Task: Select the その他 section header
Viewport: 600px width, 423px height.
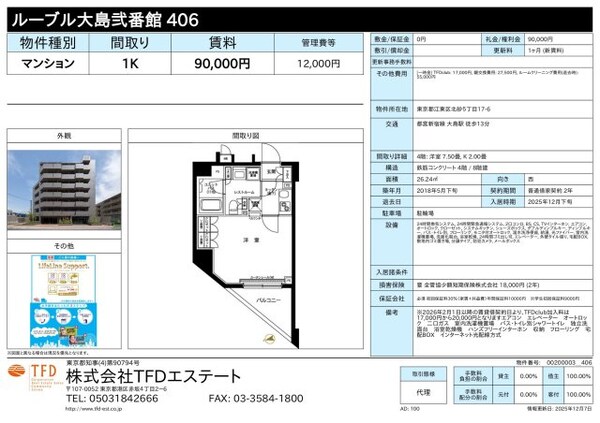Action: [x=64, y=246]
